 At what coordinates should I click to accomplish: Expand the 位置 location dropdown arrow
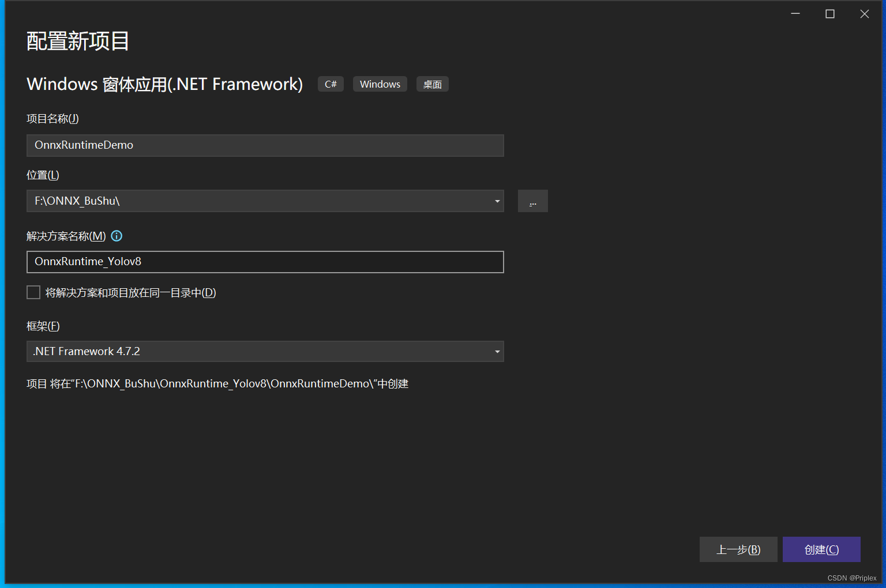pos(497,201)
